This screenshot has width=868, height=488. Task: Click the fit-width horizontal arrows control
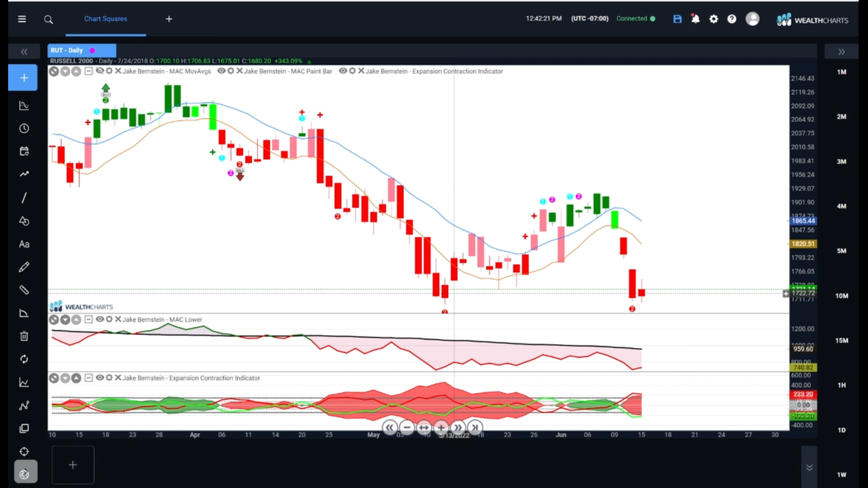click(x=424, y=427)
